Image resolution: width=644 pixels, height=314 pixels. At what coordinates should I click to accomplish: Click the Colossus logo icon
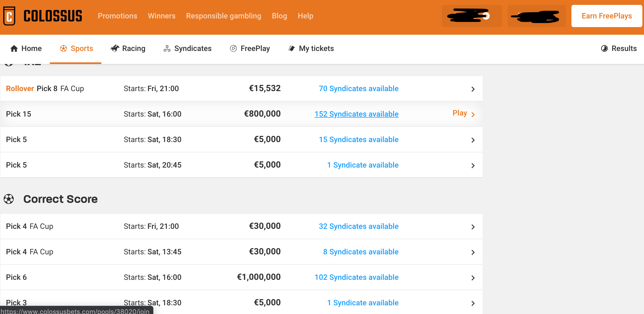[x=9, y=16]
